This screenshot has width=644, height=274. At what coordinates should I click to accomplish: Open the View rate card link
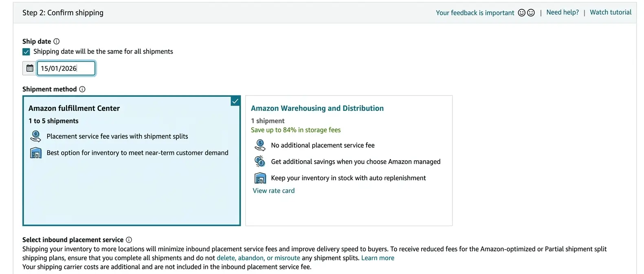(274, 190)
